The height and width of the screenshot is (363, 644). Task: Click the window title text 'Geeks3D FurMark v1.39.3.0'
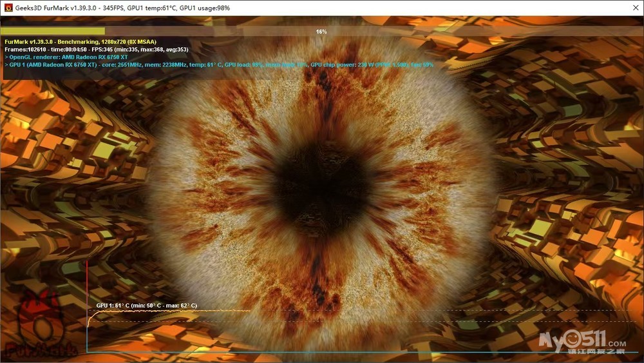122,8
